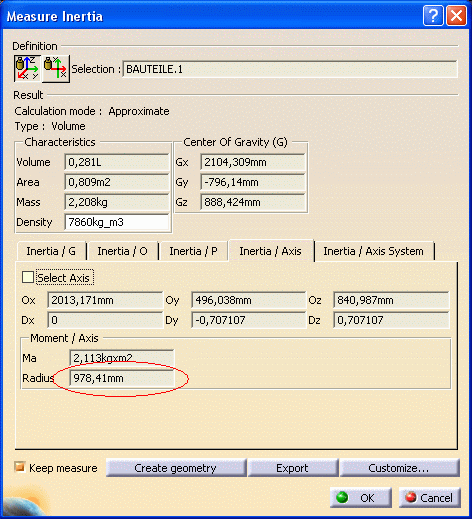Switch to the Inertia / G tab
The image size is (472, 519).
tap(51, 251)
